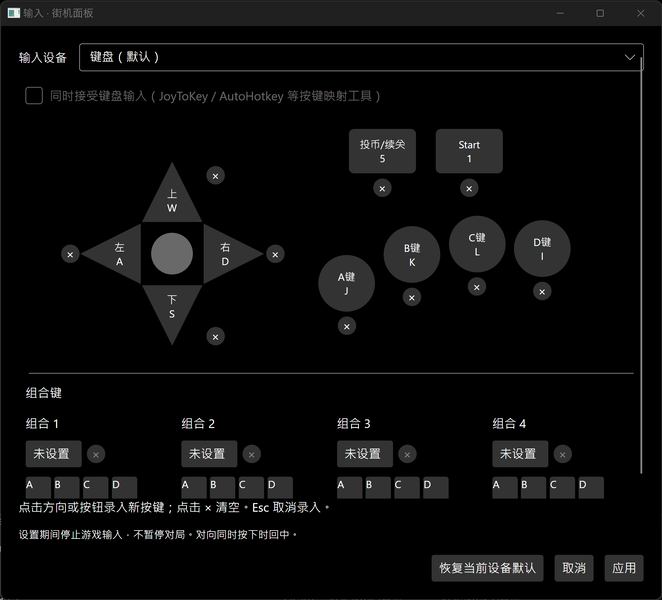Record new key for Down direction 下
This screenshot has height=600, width=662.
point(172,307)
